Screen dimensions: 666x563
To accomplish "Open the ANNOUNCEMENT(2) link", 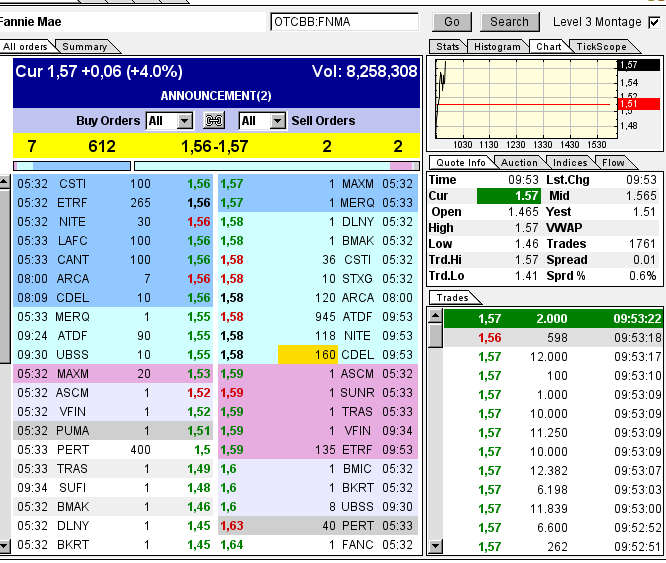I will coord(215,96).
